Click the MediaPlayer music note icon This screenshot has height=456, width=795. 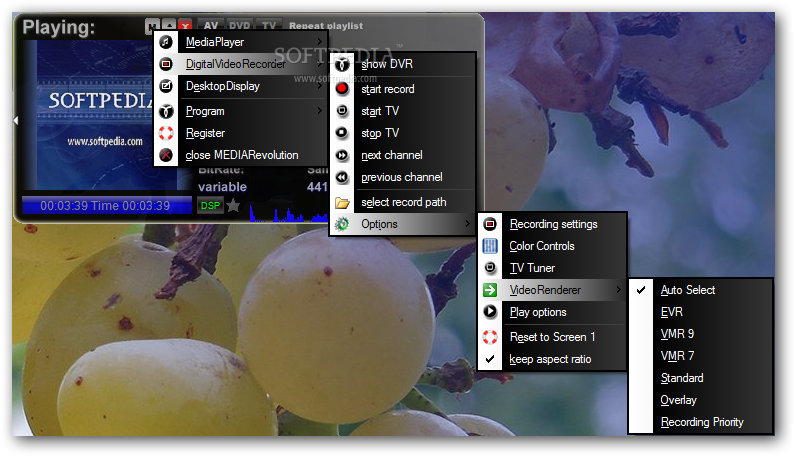click(166, 42)
